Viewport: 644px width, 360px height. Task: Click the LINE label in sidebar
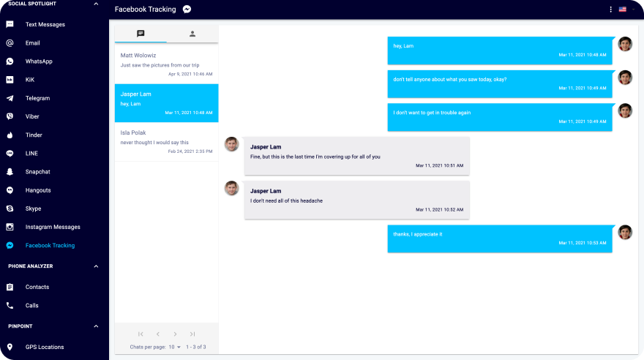pos(31,154)
